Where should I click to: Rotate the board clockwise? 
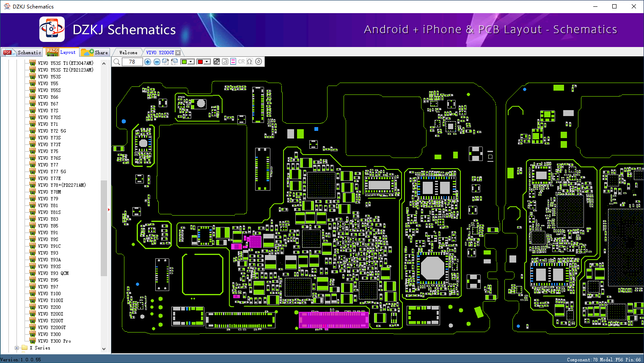[165, 62]
